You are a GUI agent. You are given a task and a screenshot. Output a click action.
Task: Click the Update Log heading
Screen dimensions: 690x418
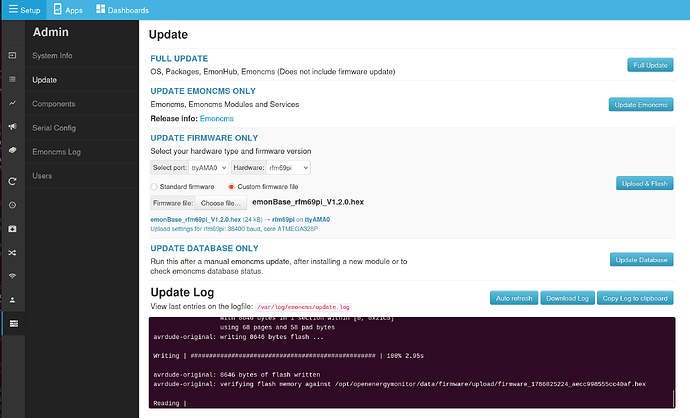[182, 292]
